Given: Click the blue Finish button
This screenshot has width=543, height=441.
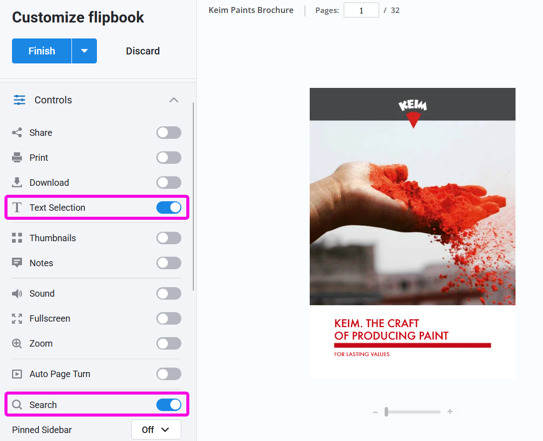Looking at the screenshot, I should tap(42, 51).
